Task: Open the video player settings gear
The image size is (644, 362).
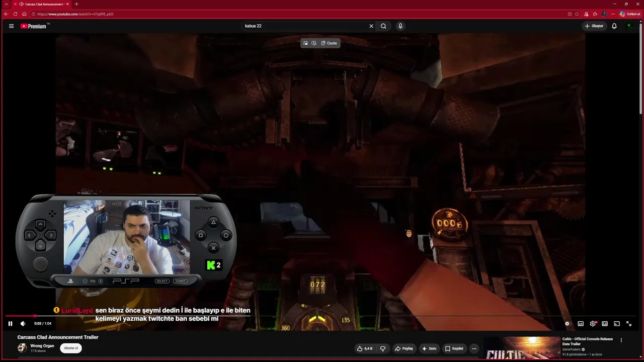Action: [593, 324]
